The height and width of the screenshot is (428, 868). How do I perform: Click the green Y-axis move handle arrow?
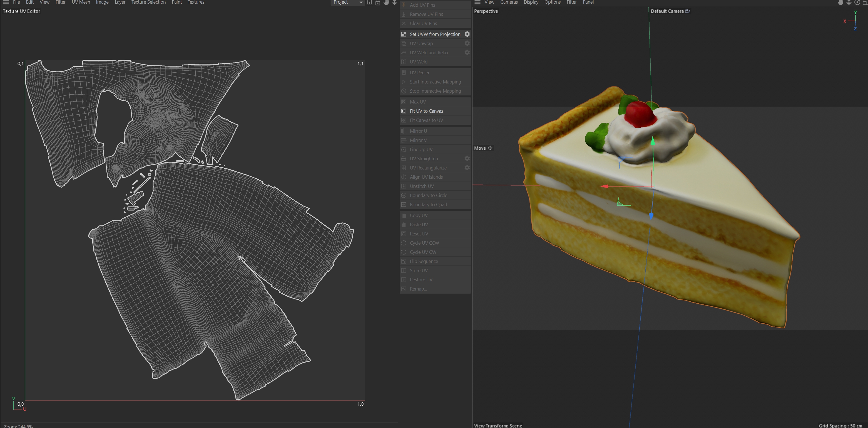point(653,141)
